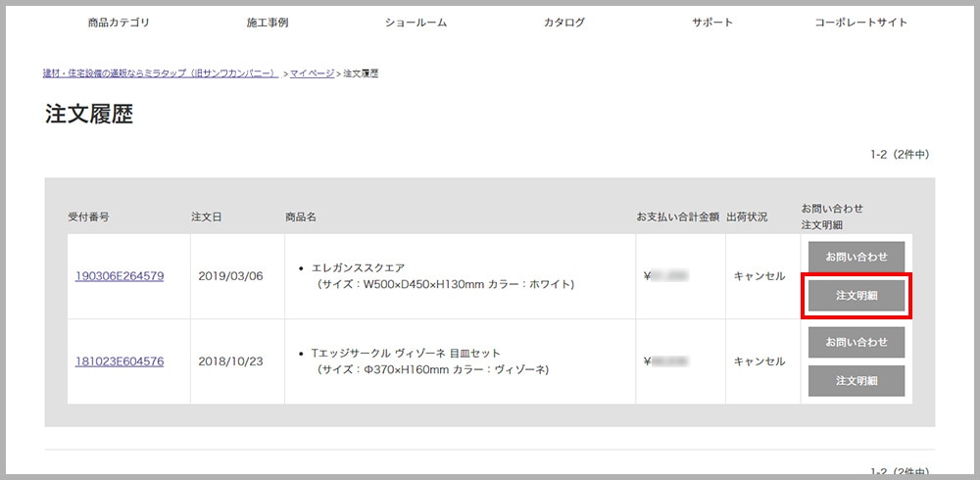This screenshot has height=480, width=980.
Task: Click お問い合わせ button for the 2019/03/06 order
Action: coord(857,257)
